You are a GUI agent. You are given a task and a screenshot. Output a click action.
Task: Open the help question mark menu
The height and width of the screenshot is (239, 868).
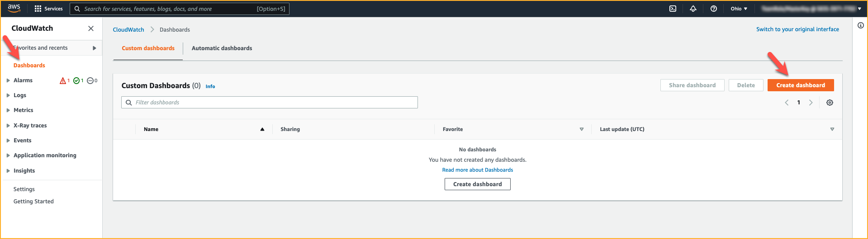click(x=714, y=9)
